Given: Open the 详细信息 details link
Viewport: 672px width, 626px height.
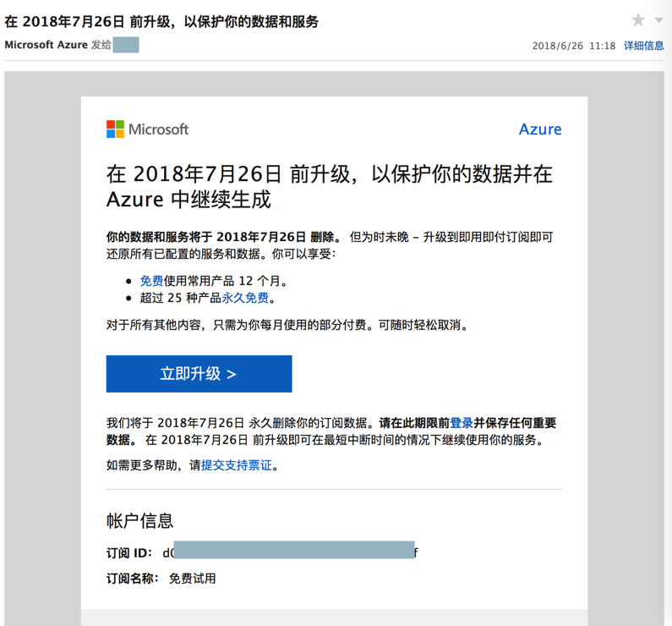Looking at the screenshot, I should click(644, 46).
